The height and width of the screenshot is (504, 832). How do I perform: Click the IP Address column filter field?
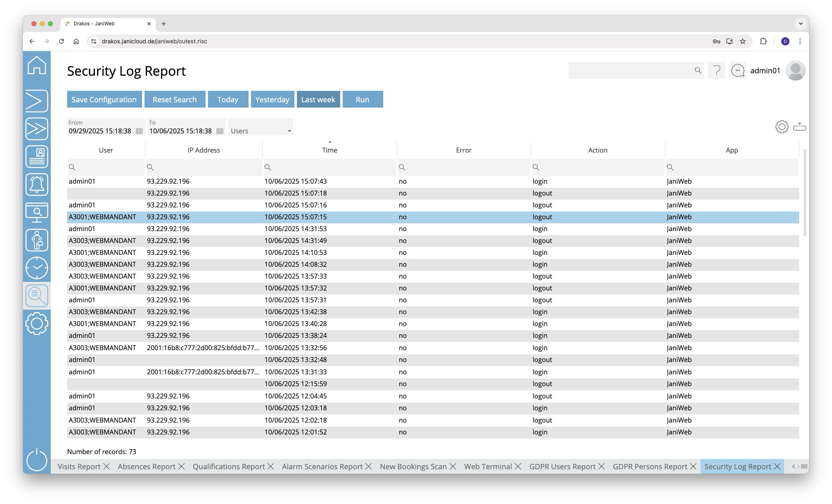pos(204,167)
